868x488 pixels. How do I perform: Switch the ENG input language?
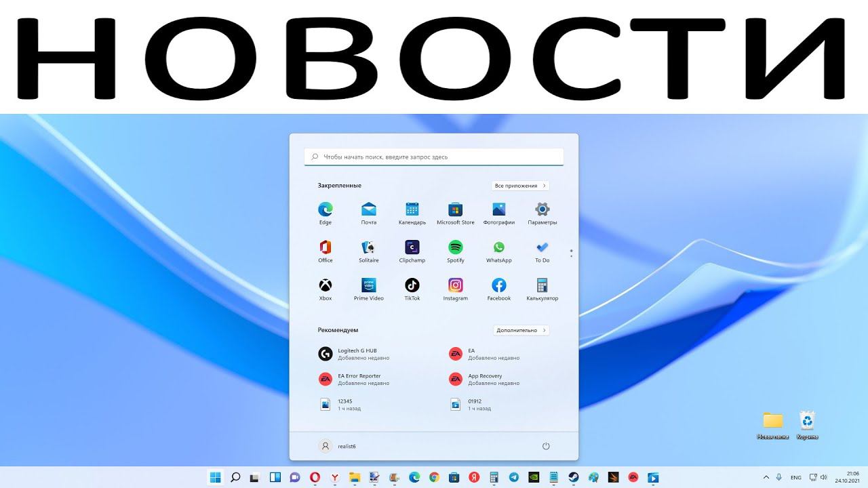coord(796,477)
